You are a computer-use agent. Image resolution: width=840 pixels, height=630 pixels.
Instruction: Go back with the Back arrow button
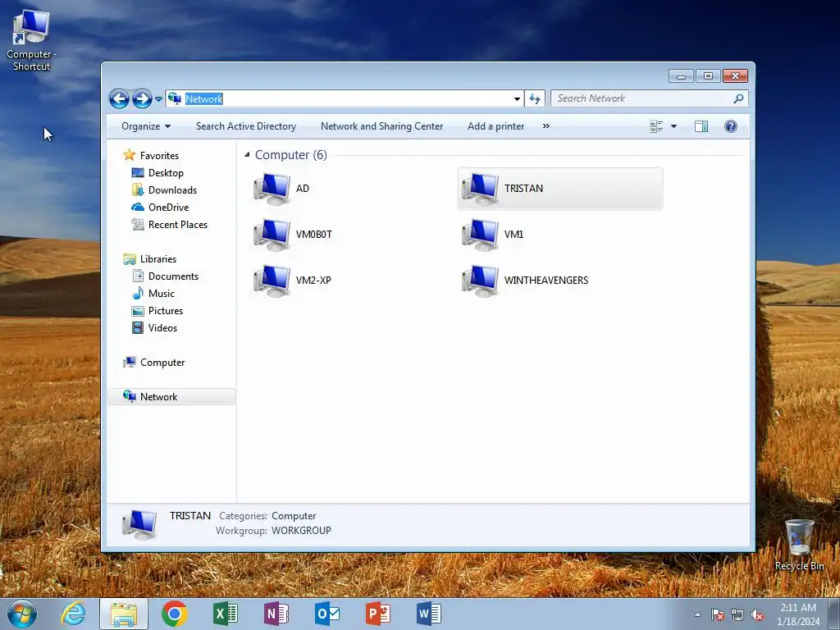pyautogui.click(x=119, y=98)
